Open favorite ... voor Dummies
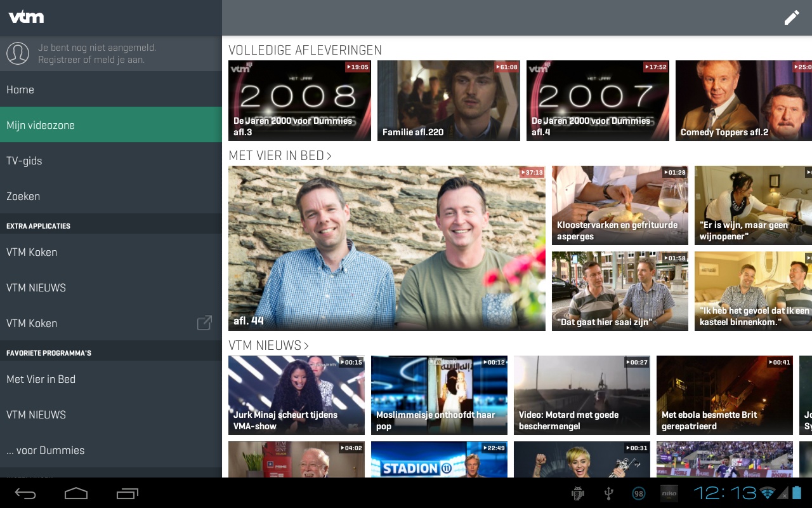812x508 pixels. [x=111, y=450]
